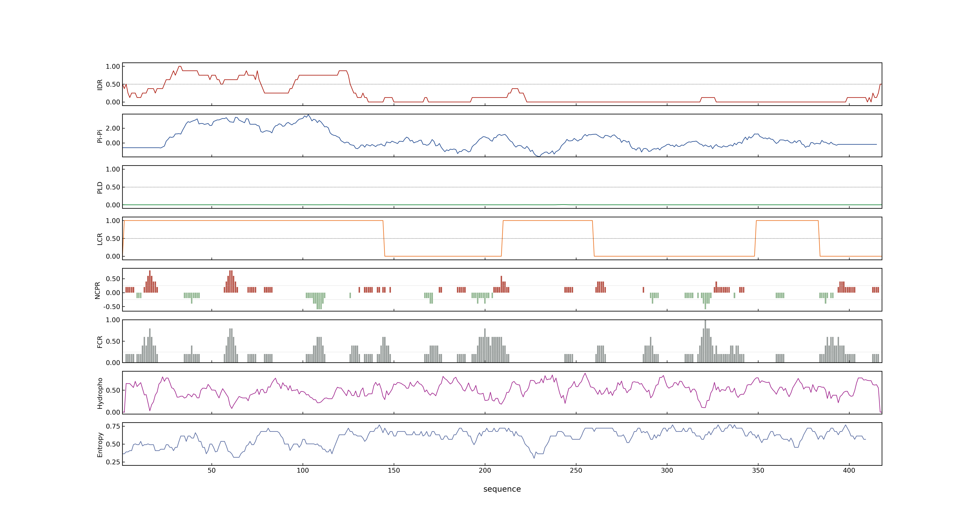980x523 pixels.
Task: Click the 0.25 tick of Entropy panel
Action: pos(113,462)
